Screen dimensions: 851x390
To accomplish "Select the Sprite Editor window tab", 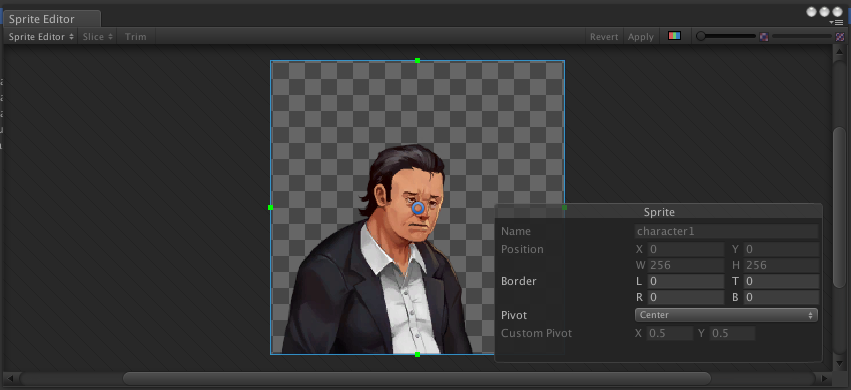I will tap(52, 18).
